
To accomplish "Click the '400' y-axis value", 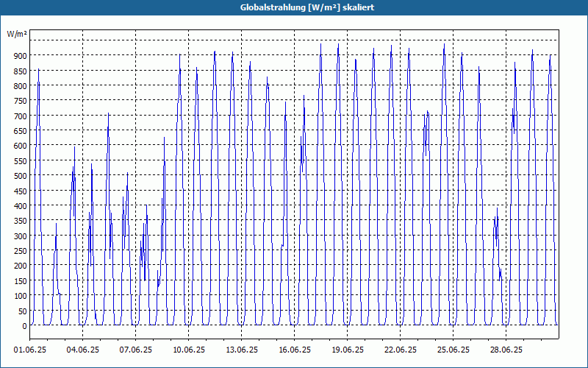I will [21, 206].
